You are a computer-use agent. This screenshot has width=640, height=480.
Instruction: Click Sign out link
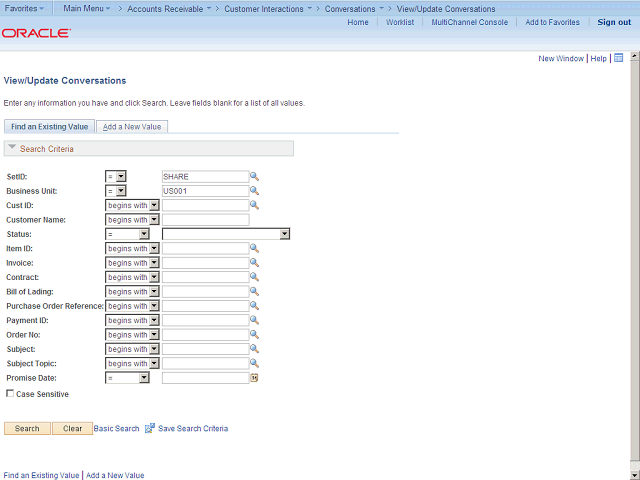[614, 22]
